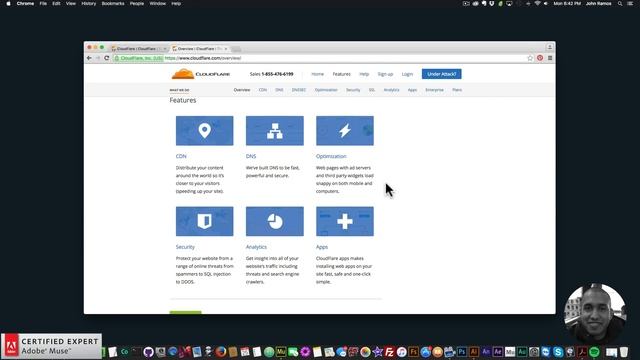Click the Sign up link in the header
This screenshot has height=360, width=640.
point(385,74)
